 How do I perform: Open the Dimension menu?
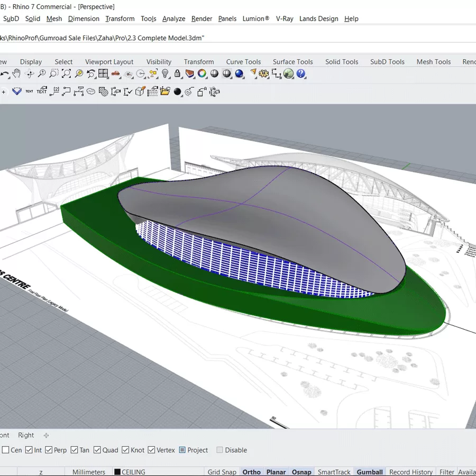tap(84, 19)
